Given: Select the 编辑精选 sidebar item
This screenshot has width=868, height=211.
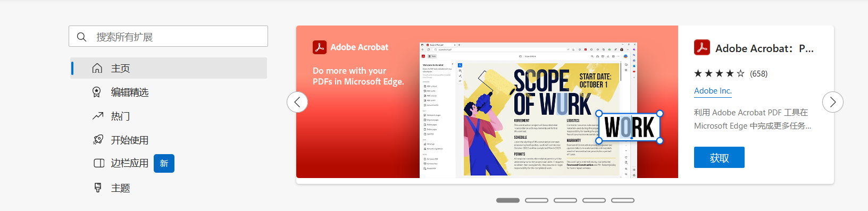Looking at the screenshot, I should pyautogui.click(x=169, y=92).
